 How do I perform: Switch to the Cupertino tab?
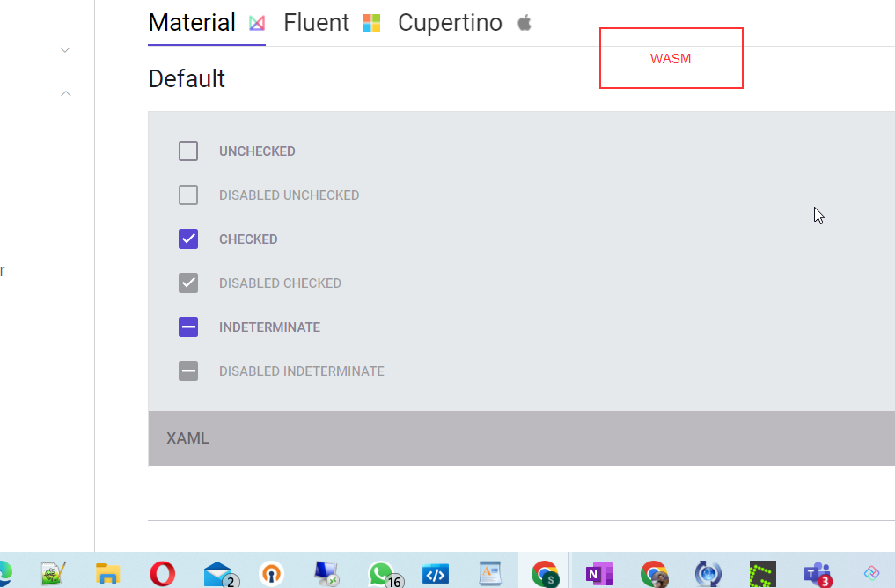(x=450, y=22)
